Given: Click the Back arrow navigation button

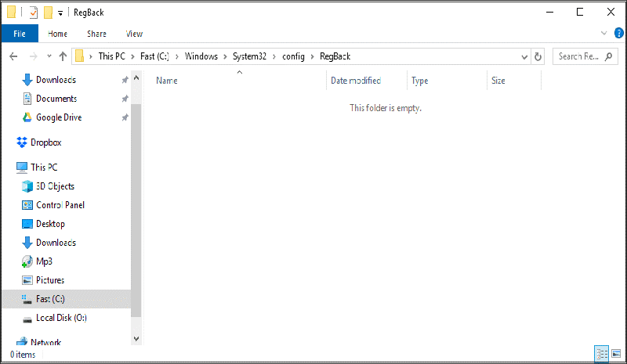Looking at the screenshot, I should tap(13, 56).
